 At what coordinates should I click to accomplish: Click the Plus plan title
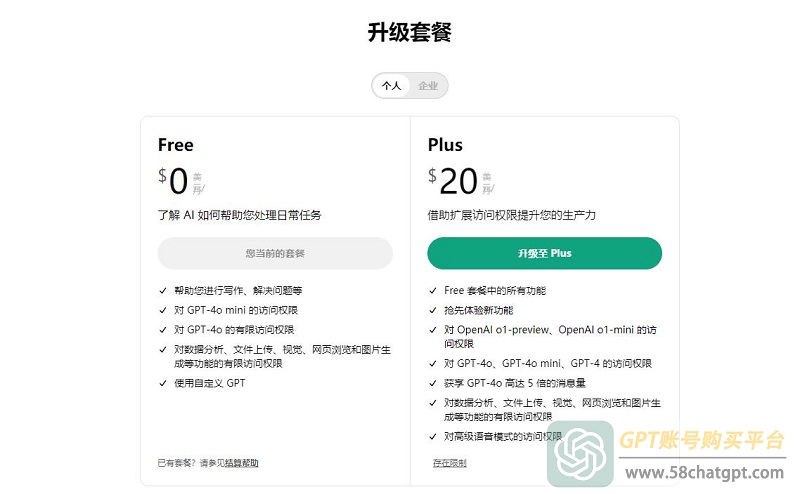[445, 145]
